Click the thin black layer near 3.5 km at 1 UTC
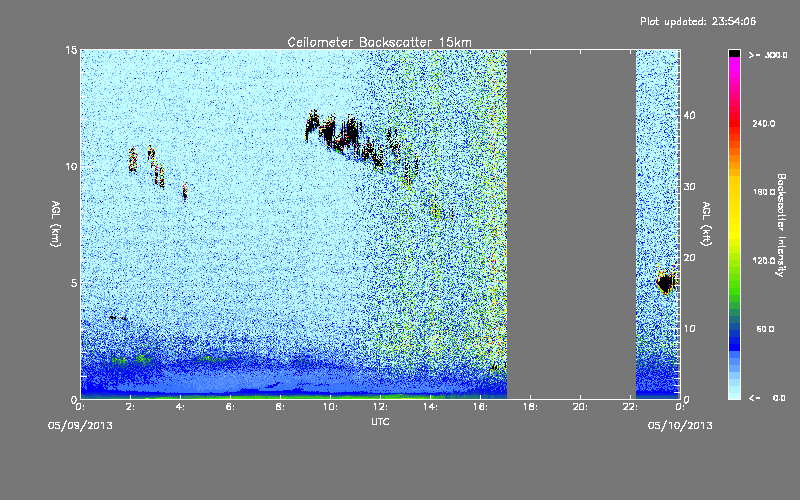Image resolution: width=800 pixels, height=500 pixels. point(118,318)
